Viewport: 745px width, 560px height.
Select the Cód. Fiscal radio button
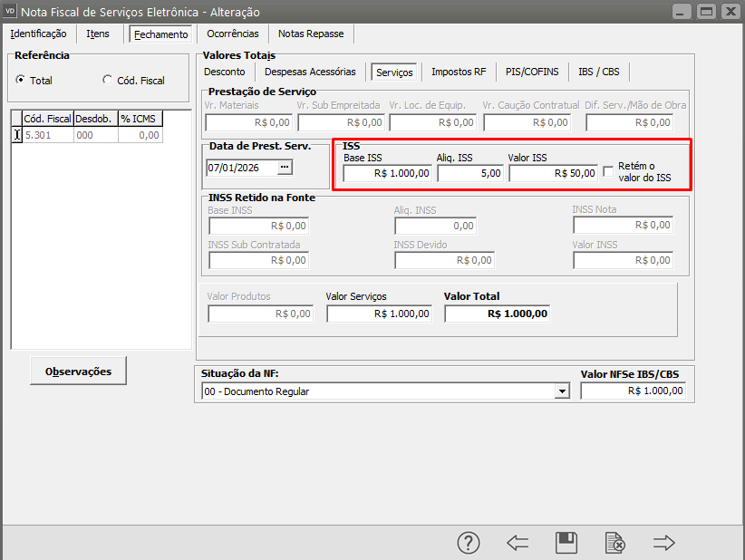coord(108,81)
